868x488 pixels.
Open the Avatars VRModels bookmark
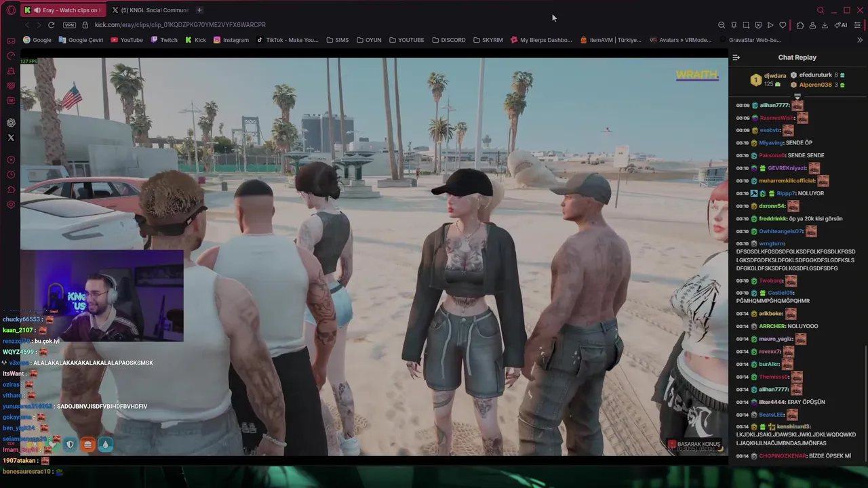coord(680,40)
